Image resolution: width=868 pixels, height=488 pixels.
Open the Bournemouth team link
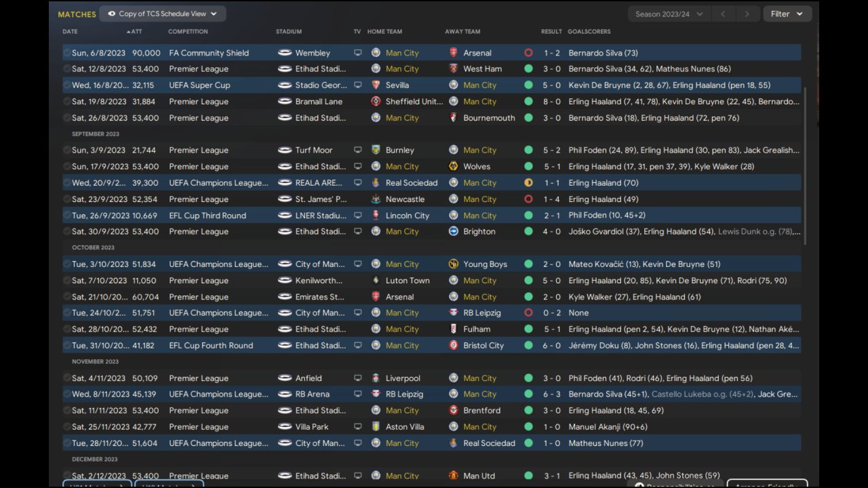[489, 118]
